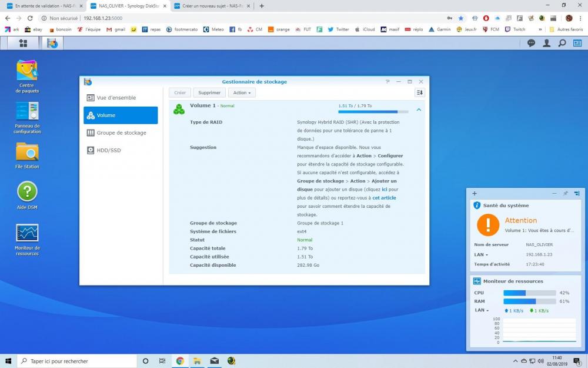
Task: Open the Action dropdown menu
Action: pyautogui.click(x=242, y=92)
